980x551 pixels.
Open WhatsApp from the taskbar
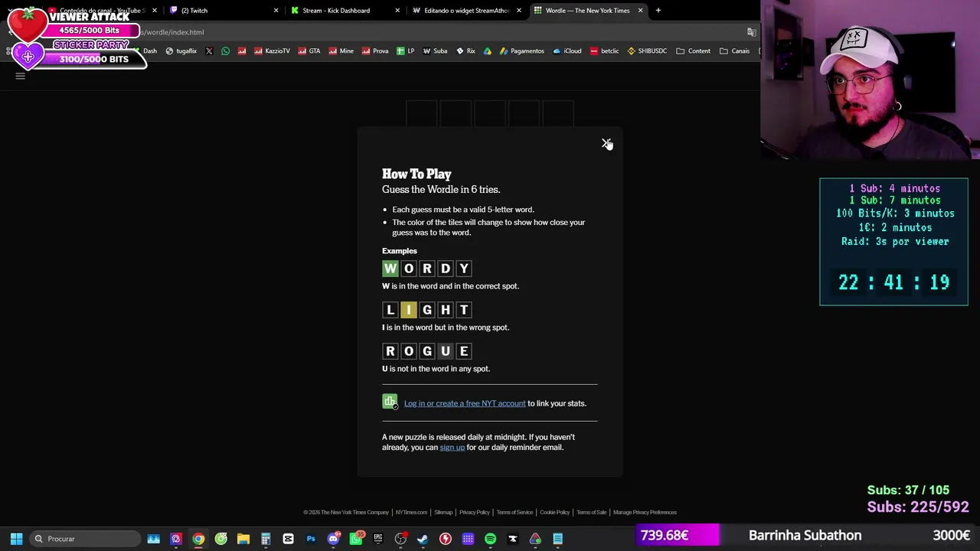click(x=356, y=539)
